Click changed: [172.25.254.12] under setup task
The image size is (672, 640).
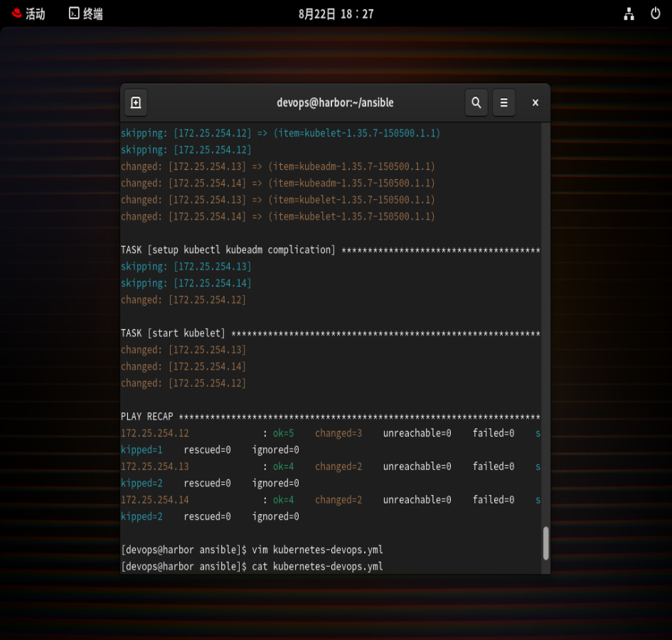coord(183,300)
